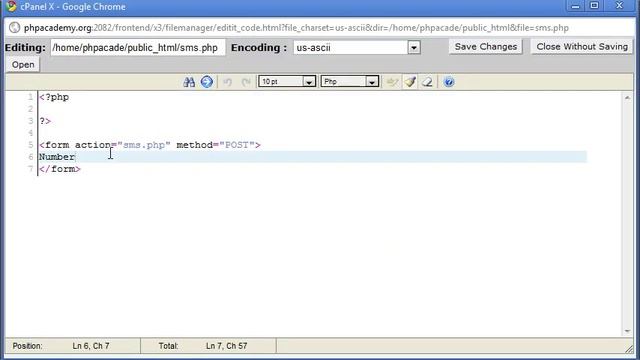Click the word 'Number' on line 6
The image size is (640, 360).
click(57, 157)
